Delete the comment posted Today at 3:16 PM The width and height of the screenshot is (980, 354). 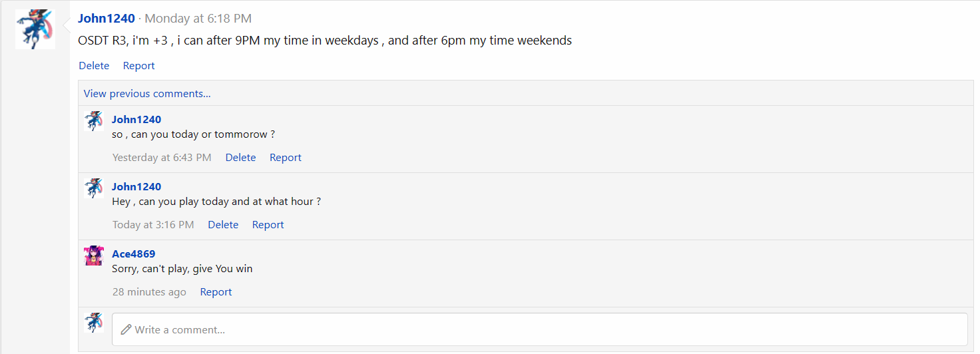point(223,225)
